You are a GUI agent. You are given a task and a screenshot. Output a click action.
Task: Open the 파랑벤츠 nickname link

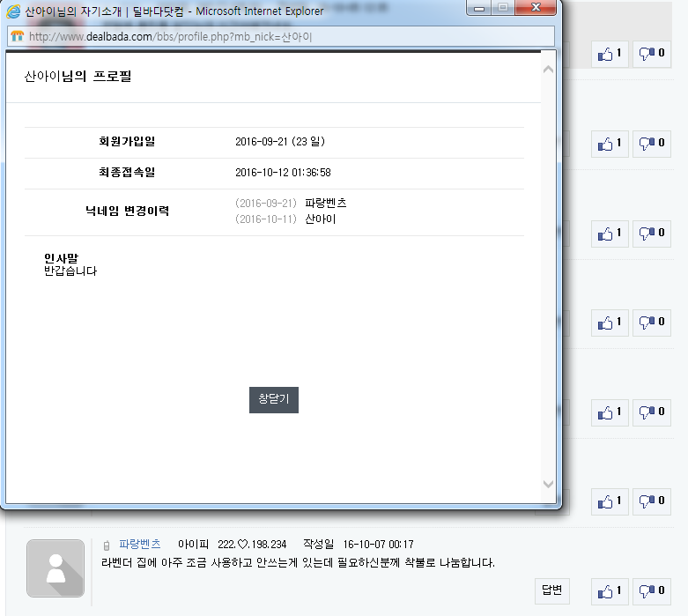pyautogui.click(x=140, y=544)
